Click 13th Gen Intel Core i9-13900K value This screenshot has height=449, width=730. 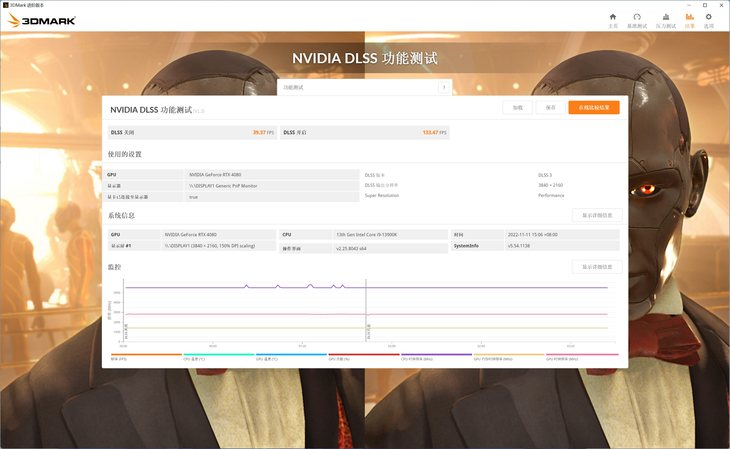367,235
